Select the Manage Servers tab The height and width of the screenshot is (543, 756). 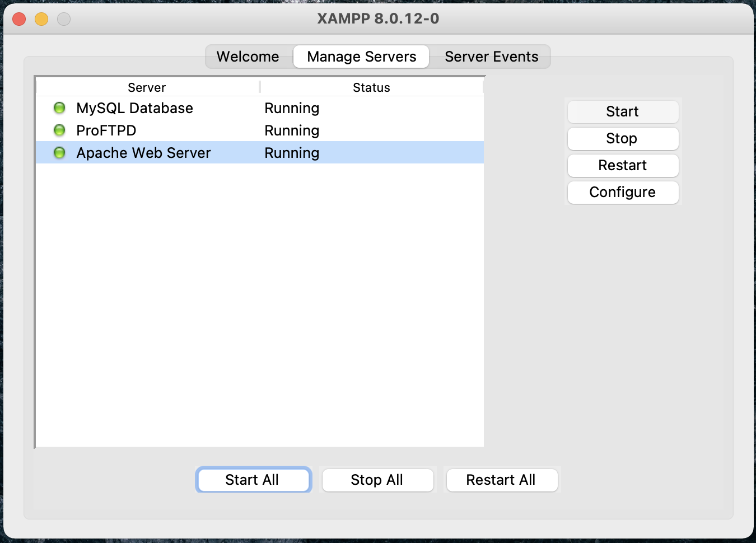(361, 57)
